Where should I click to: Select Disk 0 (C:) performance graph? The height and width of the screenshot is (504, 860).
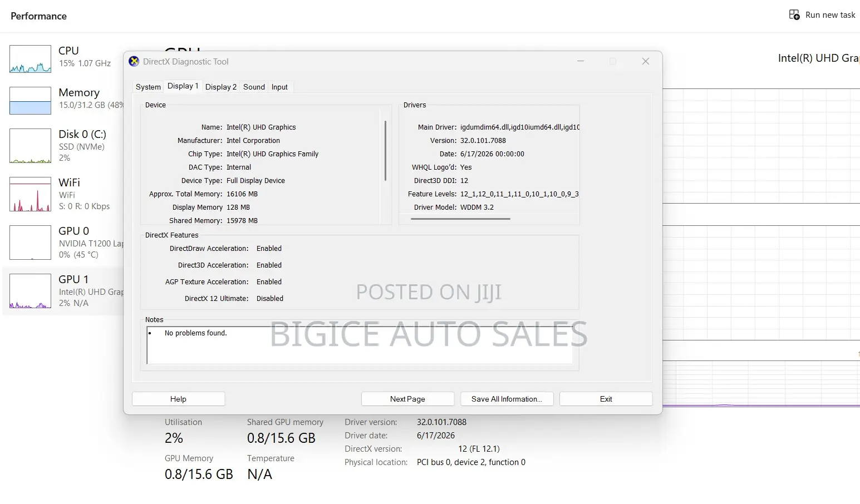[x=30, y=146]
